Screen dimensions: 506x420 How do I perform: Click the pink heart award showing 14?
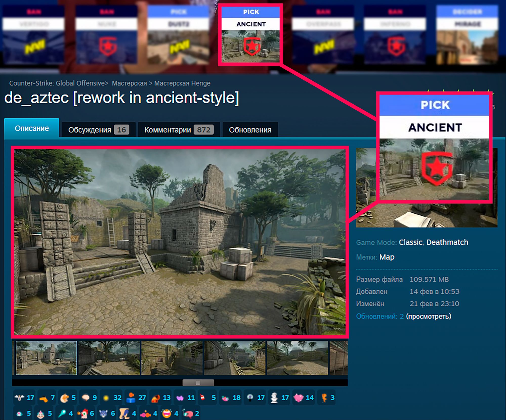[304, 398]
